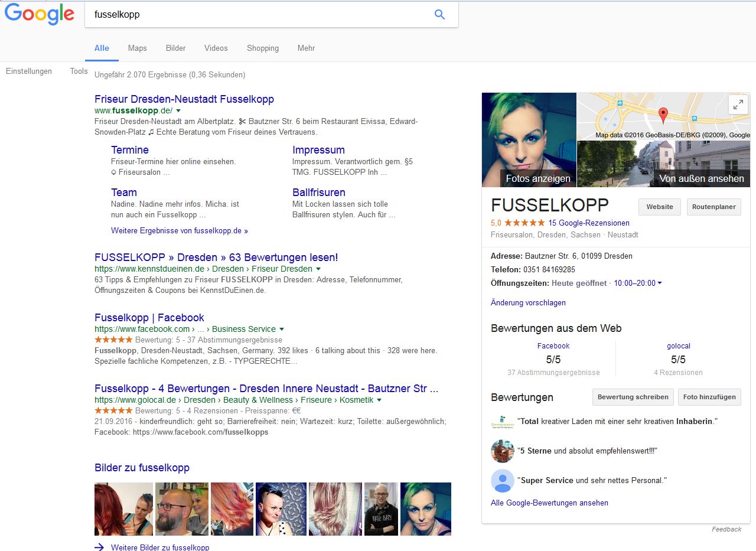Open dropdown arrow next to facebook.com result URL
The height and width of the screenshot is (551, 756).
(x=282, y=329)
